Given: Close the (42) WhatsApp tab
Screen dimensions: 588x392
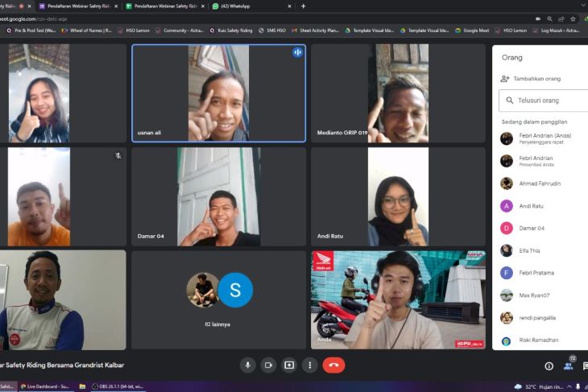Looking at the screenshot, I should [x=289, y=6].
